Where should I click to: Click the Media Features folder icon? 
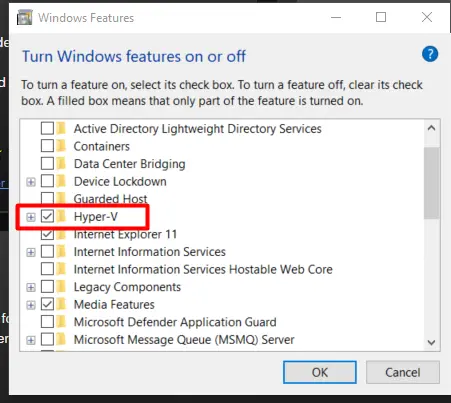tap(61, 304)
